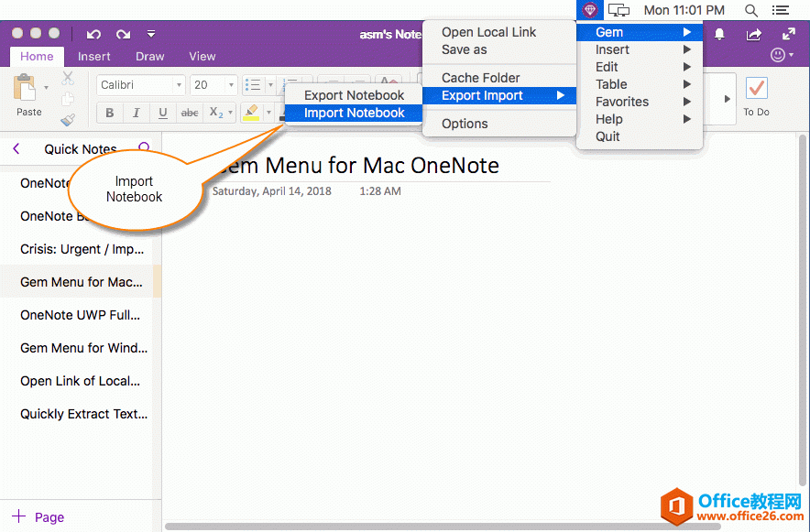Image resolution: width=810 pixels, height=532 pixels.
Task: Choose Export Notebook from the submenu
Action: coord(354,95)
